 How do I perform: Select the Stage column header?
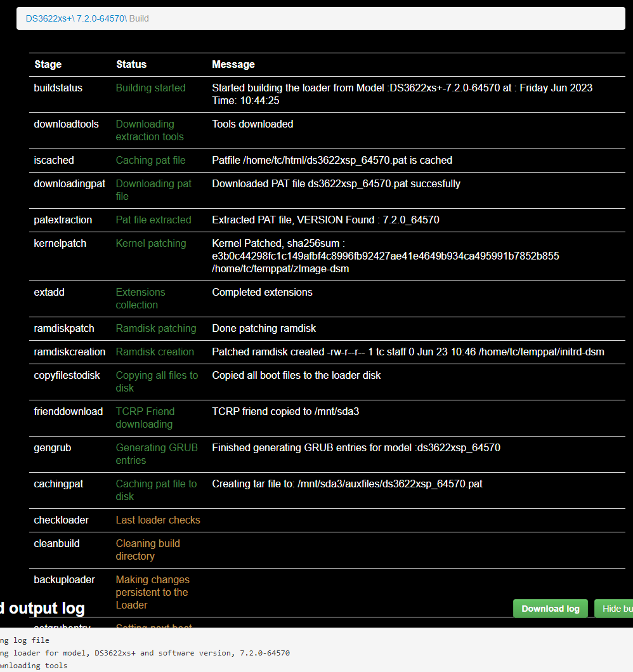pyautogui.click(x=48, y=64)
